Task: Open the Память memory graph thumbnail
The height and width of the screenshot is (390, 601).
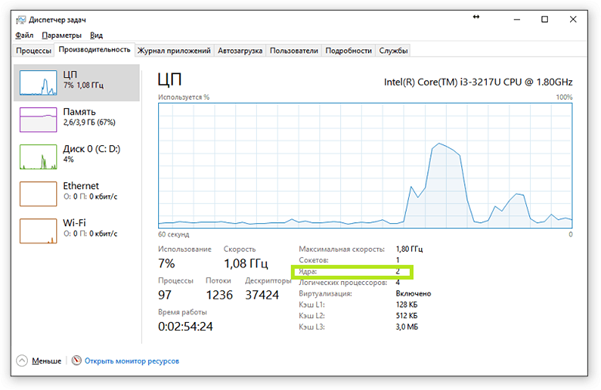Action: point(38,120)
